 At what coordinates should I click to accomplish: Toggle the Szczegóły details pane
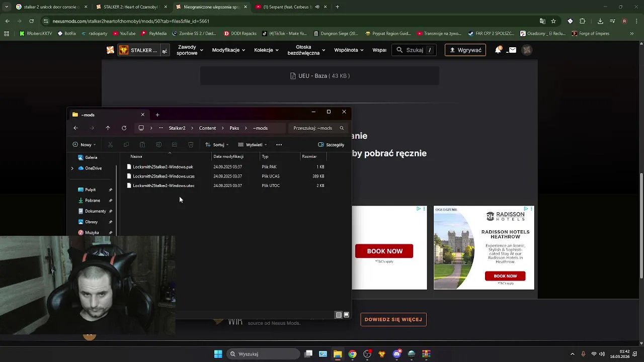(x=331, y=145)
